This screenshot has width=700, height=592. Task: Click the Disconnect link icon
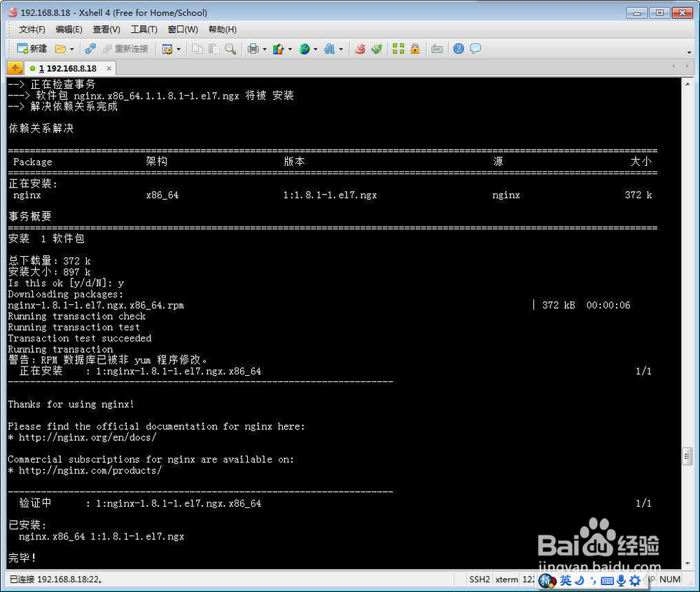point(90,48)
